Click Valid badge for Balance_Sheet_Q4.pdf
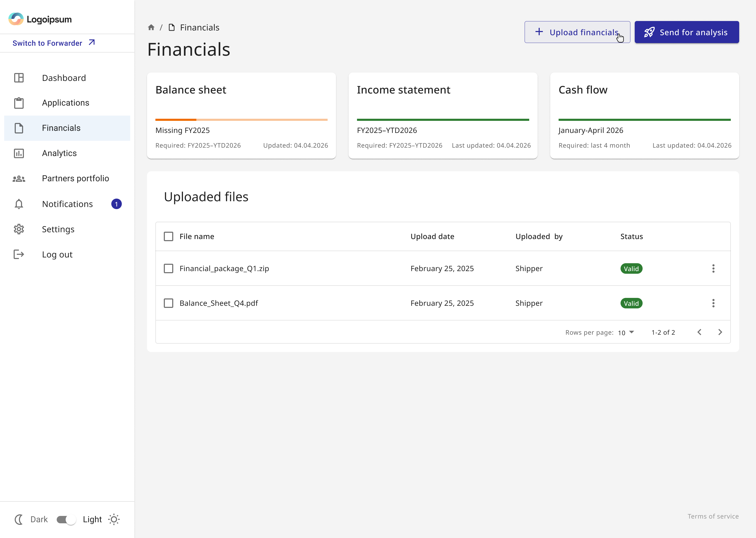The image size is (756, 538). click(x=631, y=303)
